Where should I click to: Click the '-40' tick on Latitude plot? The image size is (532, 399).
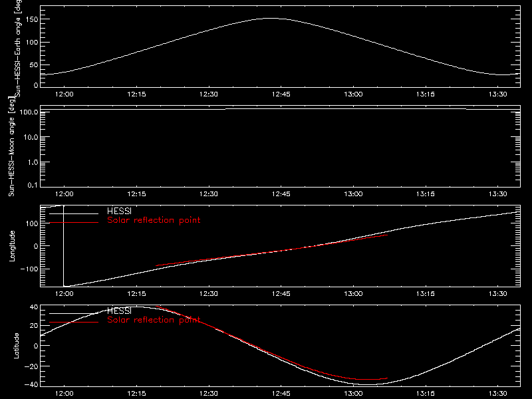pyautogui.click(x=31, y=384)
